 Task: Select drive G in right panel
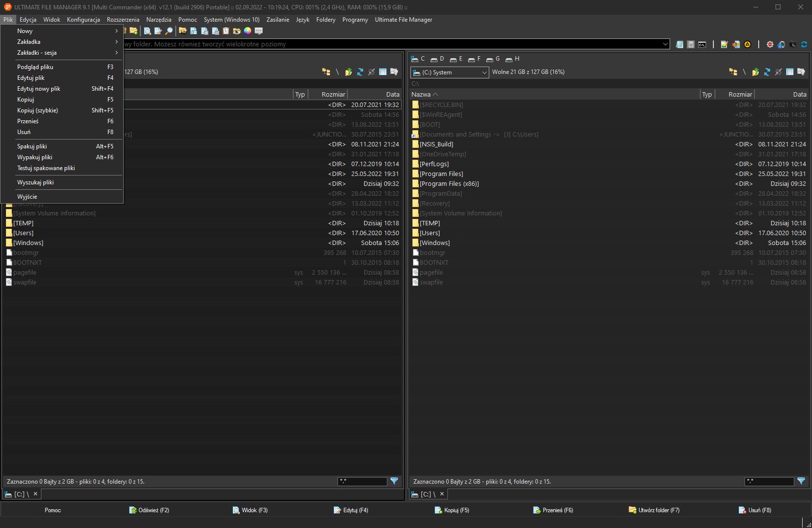pos(493,59)
